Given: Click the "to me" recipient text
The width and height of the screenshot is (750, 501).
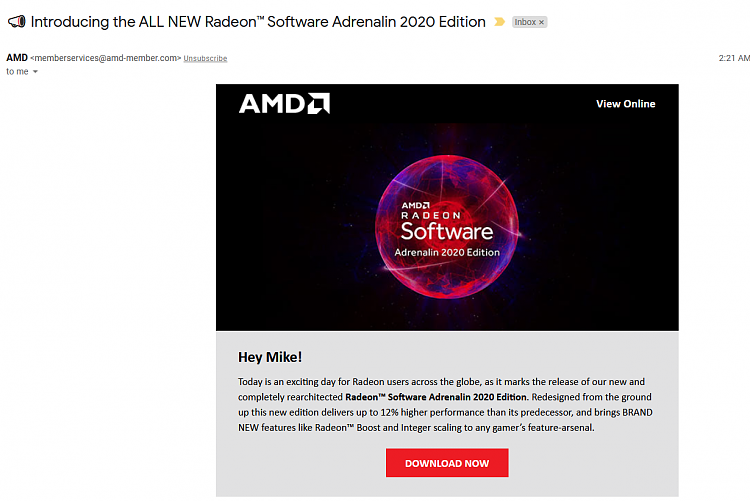Looking at the screenshot, I should pos(17,72).
